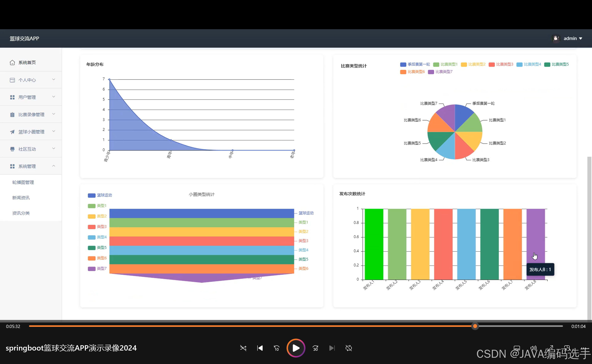The height and width of the screenshot is (364, 592).
Task: Go to 系统首页 home link
Action: 27,63
